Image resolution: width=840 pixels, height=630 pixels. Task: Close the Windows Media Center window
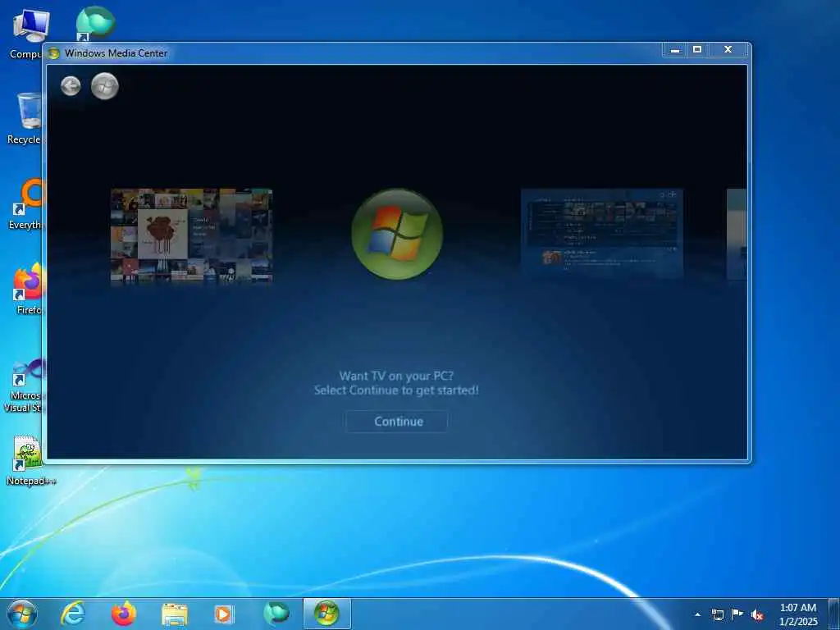click(x=728, y=50)
